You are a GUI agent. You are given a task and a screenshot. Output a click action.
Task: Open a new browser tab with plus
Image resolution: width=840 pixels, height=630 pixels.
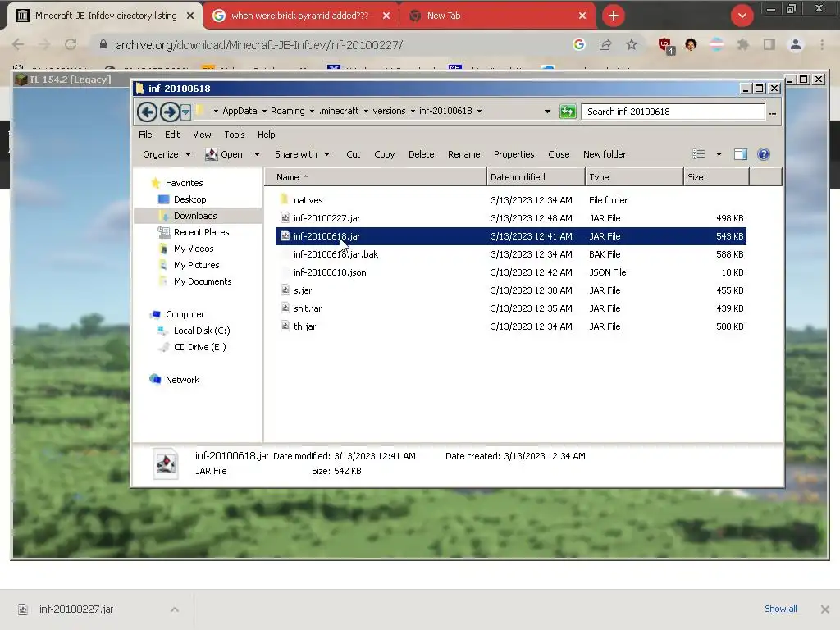[x=614, y=16]
